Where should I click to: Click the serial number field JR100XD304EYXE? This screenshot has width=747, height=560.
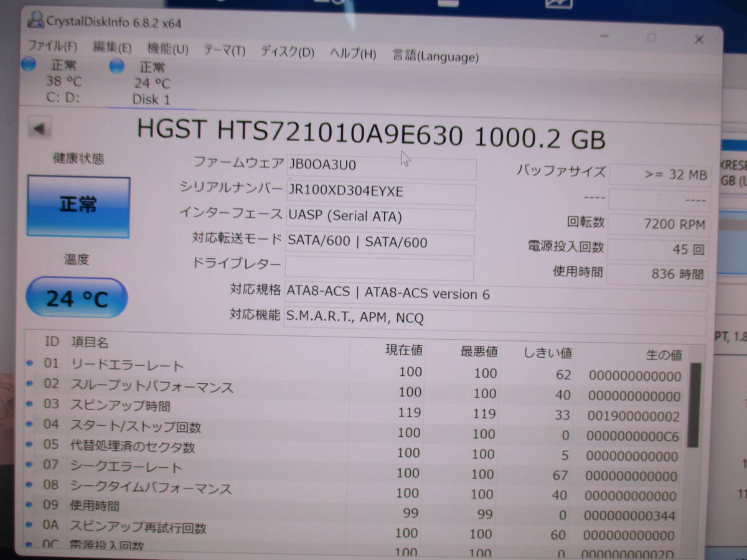(381, 194)
